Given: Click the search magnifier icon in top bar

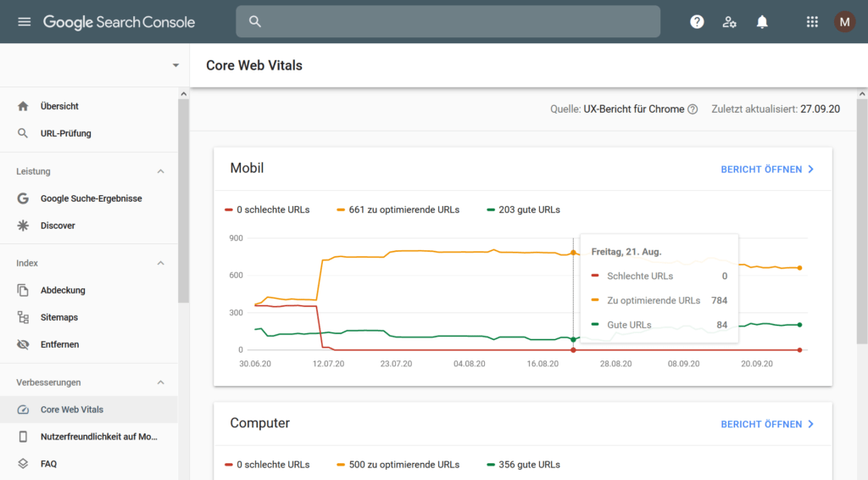Looking at the screenshot, I should [x=254, y=21].
